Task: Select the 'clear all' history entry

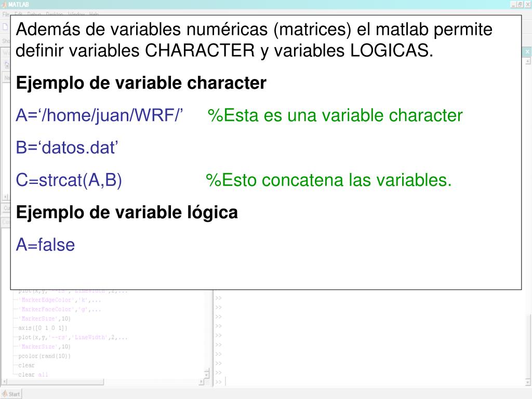Action: point(33,375)
